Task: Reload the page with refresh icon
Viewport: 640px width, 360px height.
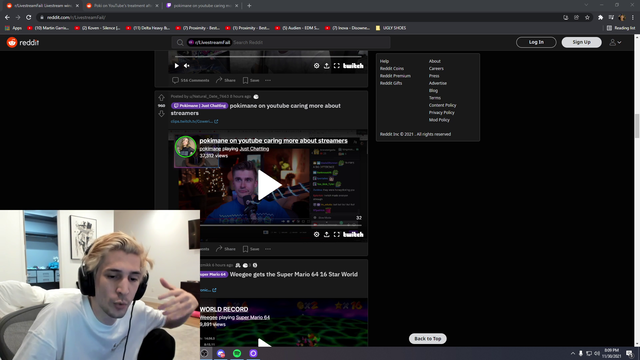Action: pos(29,17)
